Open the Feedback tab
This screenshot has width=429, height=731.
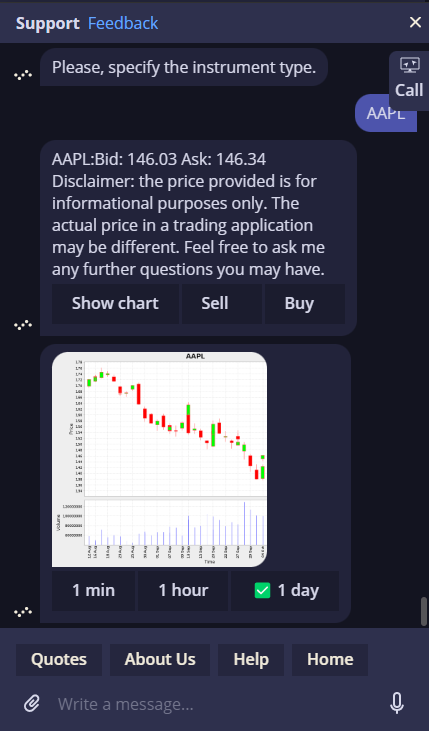click(123, 23)
